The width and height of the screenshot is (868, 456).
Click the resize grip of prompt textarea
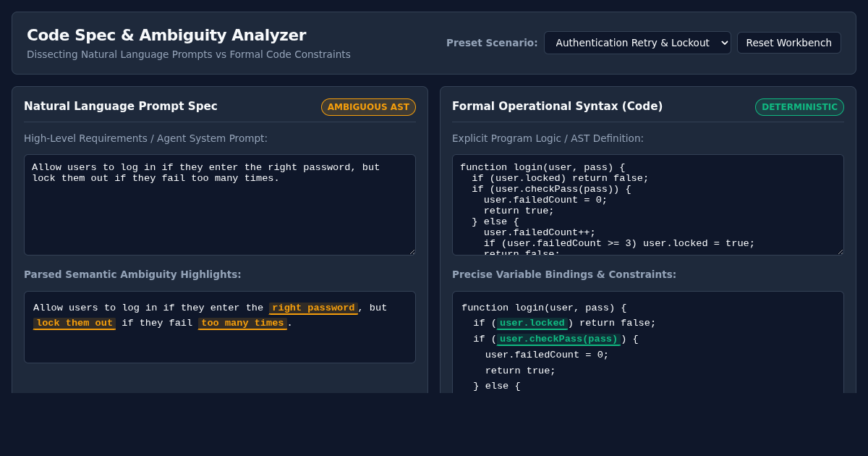[x=411, y=250]
